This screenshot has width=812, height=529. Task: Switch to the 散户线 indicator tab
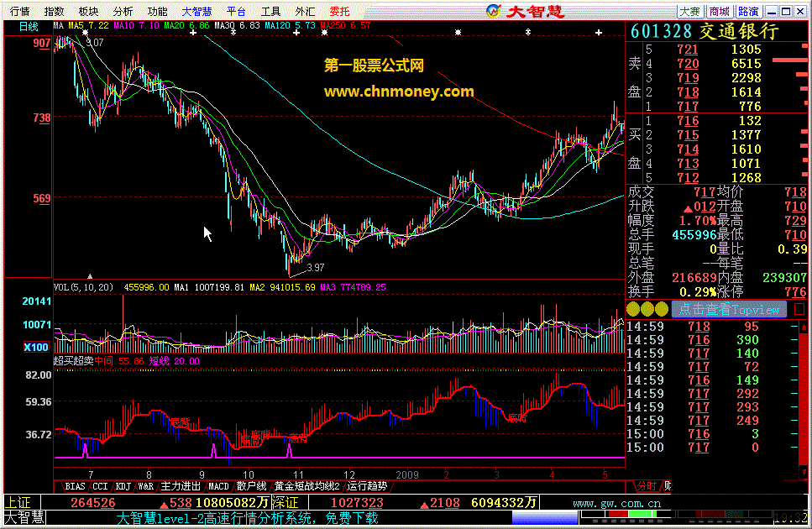(251, 486)
